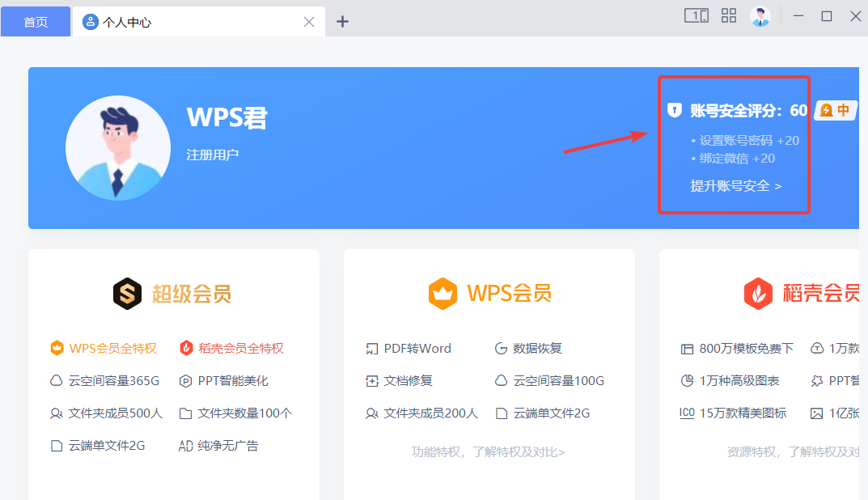Click the 超级会员 heading
This screenshot has height=500, width=868.
point(192,294)
